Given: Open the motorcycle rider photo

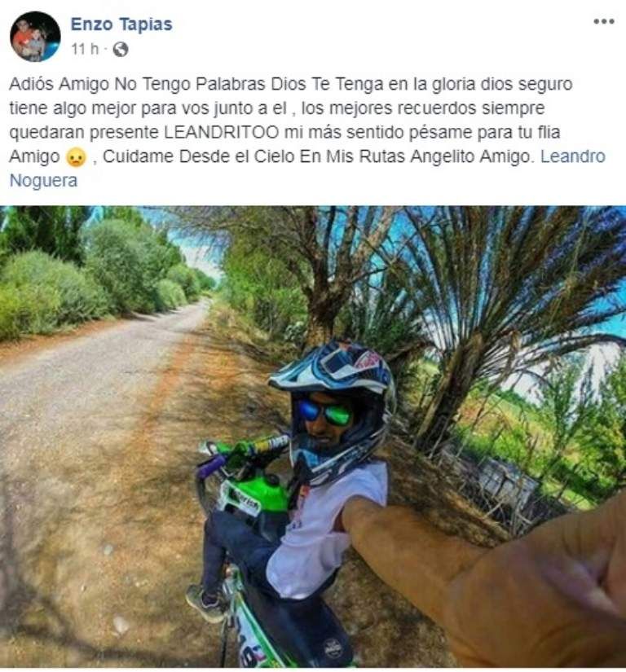Looking at the screenshot, I should 313,437.
